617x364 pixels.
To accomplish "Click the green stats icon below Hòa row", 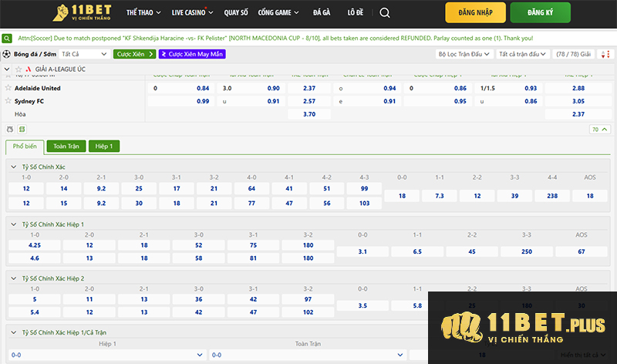I will pos(22,130).
